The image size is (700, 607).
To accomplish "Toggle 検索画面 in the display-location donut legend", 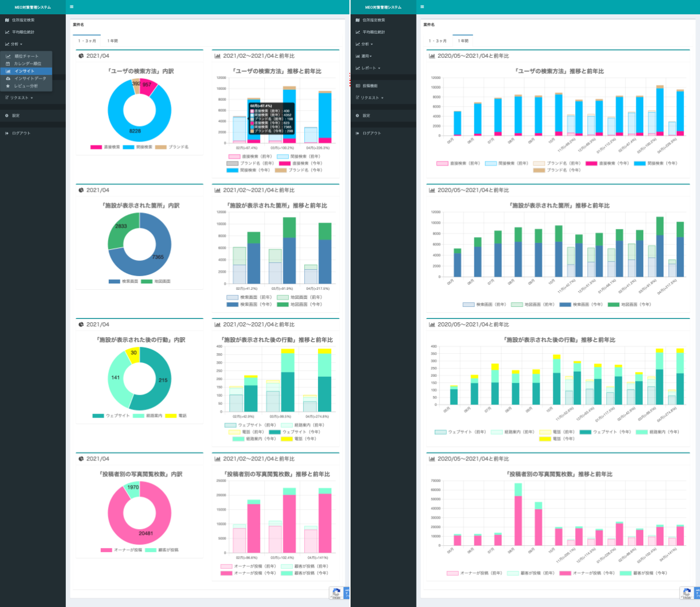I will pos(123,281).
